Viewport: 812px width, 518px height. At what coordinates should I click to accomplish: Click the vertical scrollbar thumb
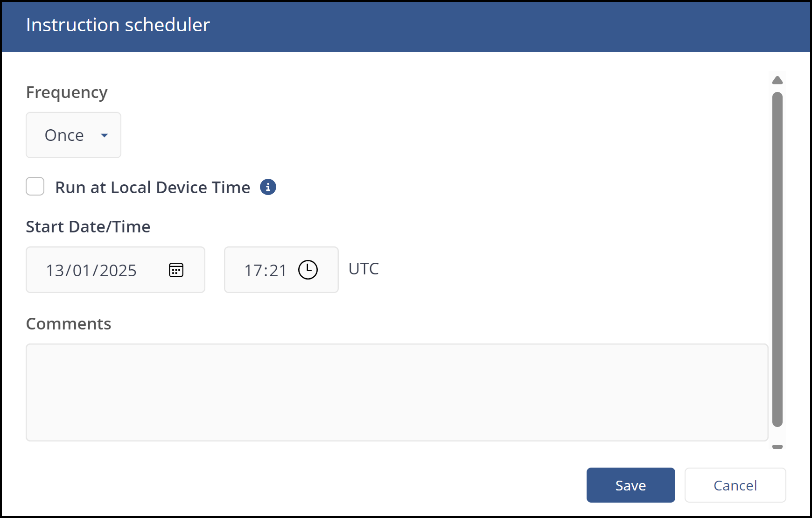777,259
